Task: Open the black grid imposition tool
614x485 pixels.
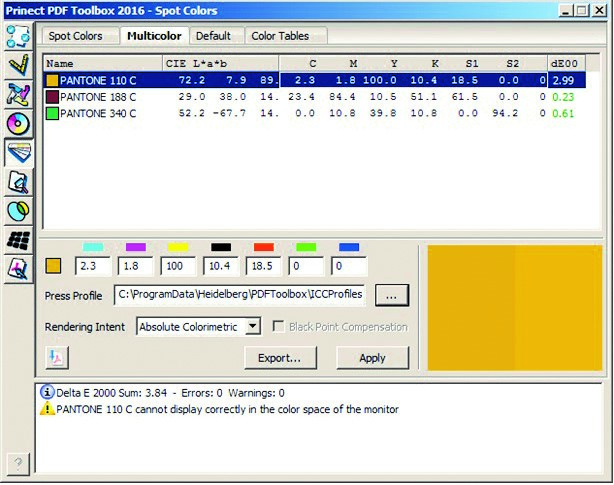Action: (x=18, y=240)
